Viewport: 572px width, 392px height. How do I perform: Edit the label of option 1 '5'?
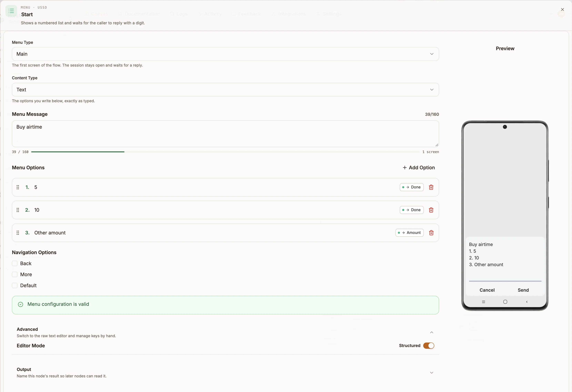(36, 187)
